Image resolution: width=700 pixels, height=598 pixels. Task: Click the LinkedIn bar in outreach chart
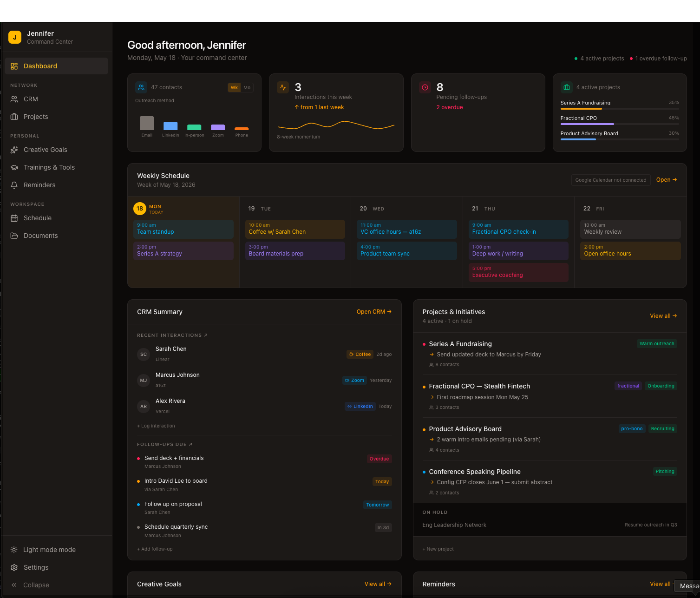170,126
